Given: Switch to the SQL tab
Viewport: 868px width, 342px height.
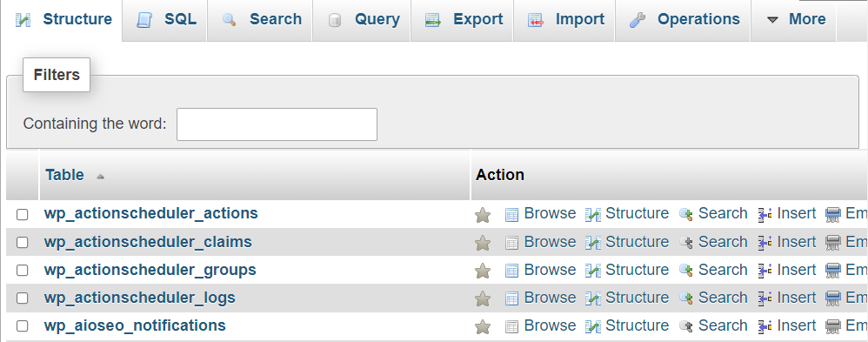Looking at the screenshot, I should click(x=165, y=20).
